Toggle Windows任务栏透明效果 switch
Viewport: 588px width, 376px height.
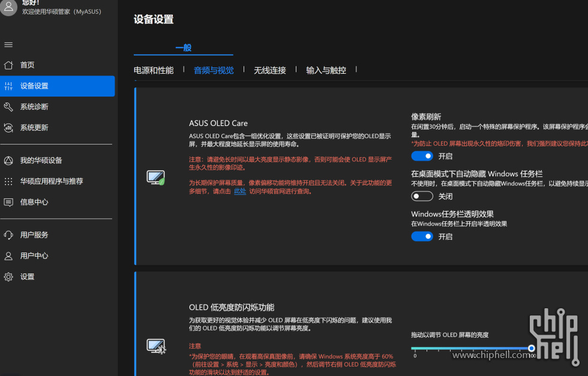click(x=422, y=236)
